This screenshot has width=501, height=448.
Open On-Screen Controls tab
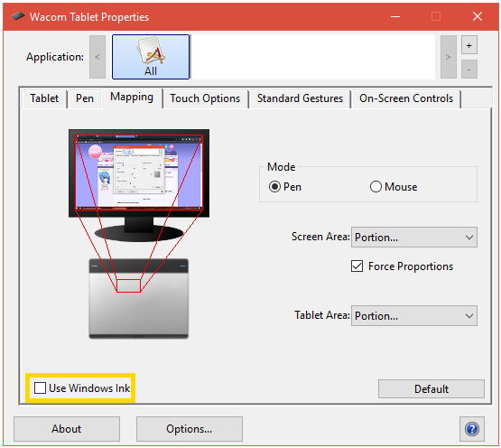406,98
